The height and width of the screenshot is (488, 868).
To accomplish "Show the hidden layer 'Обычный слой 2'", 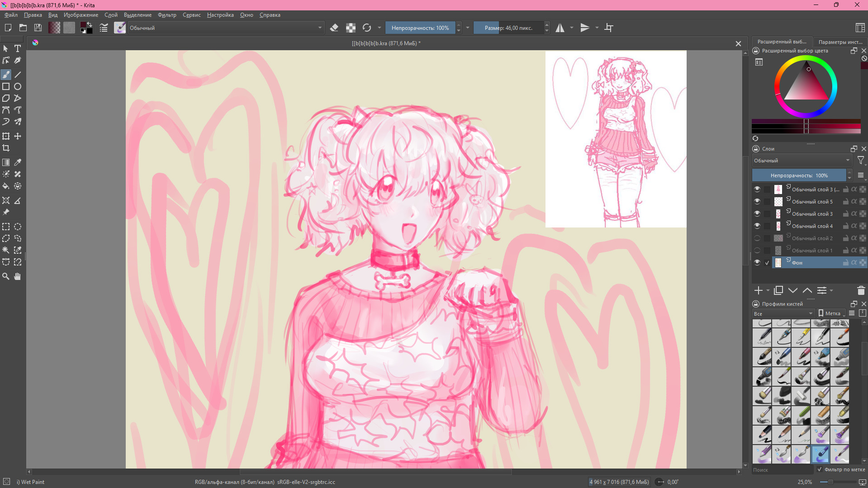I will pos(757,238).
